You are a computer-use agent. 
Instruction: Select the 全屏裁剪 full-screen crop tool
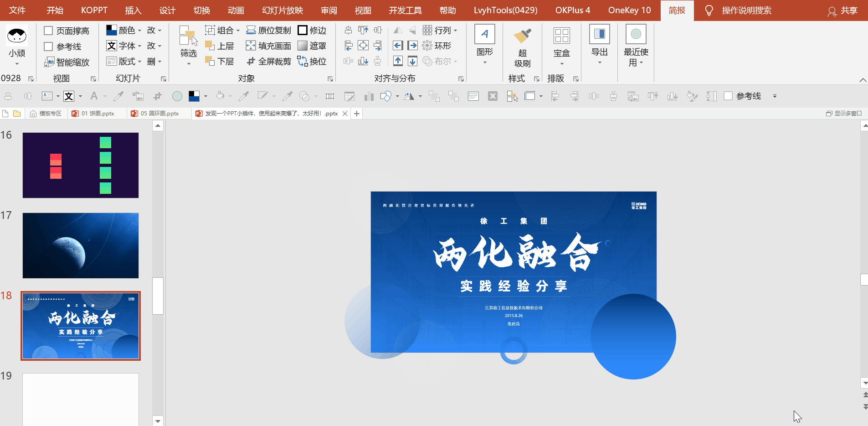251,62
